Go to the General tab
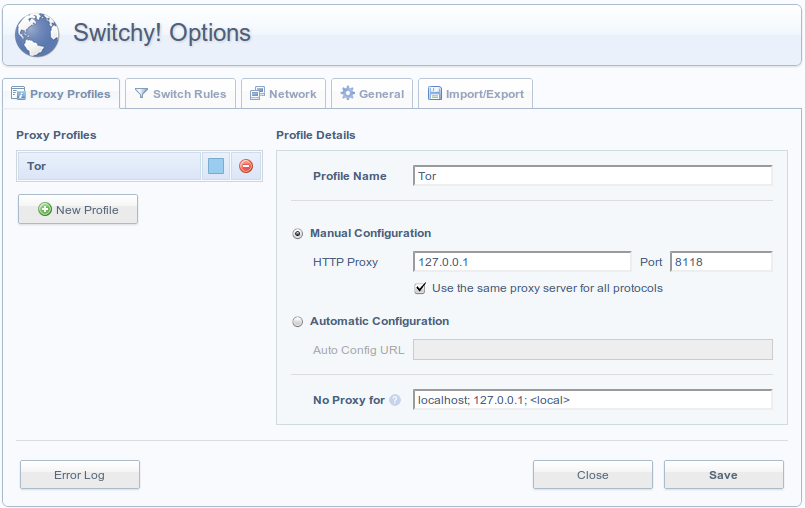The width and height of the screenshot is (805, 508). (372, 93)
